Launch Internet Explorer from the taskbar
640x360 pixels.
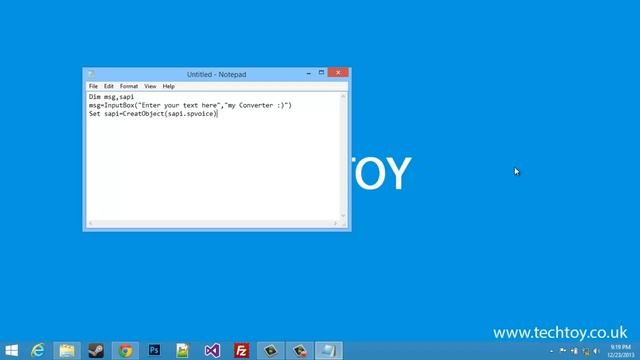coord(38,351)
